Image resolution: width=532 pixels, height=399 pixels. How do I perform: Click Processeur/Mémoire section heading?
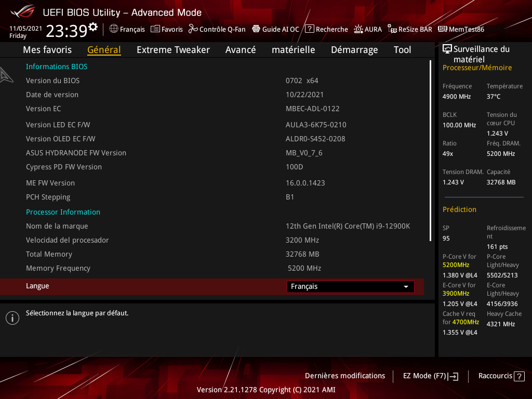pos(477,68)
